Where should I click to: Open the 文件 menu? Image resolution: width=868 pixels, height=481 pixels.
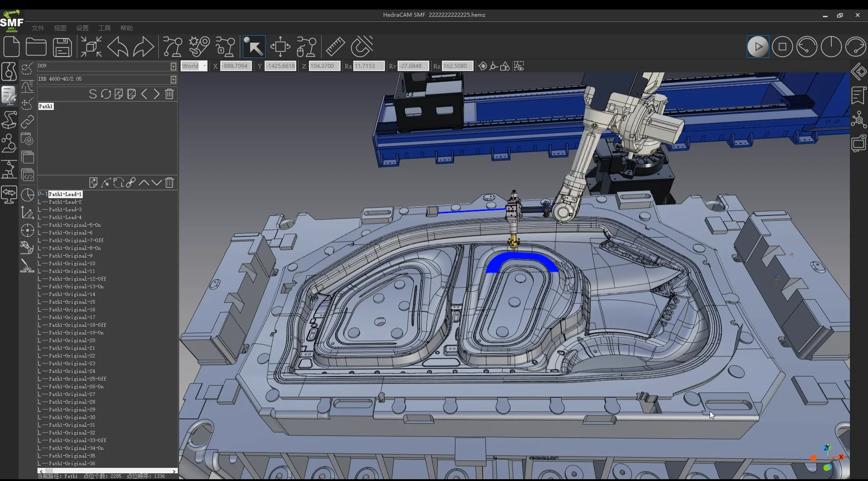[x=38, y=28]
